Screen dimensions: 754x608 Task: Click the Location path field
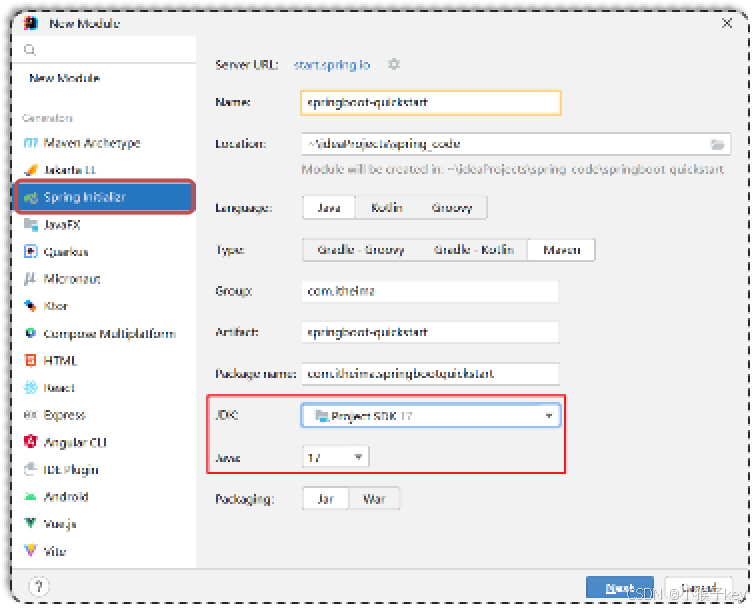click(x=504, y=144)
